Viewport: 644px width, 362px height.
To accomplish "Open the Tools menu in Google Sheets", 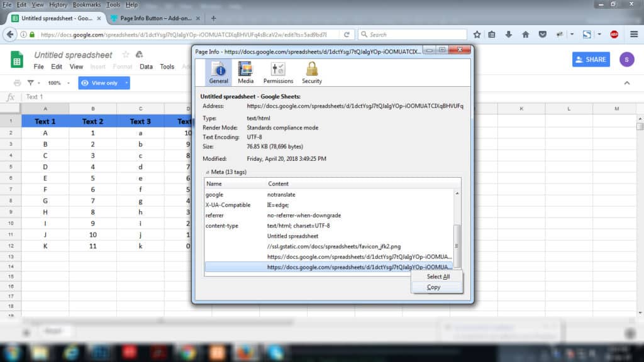I will [x=167, y=67].
